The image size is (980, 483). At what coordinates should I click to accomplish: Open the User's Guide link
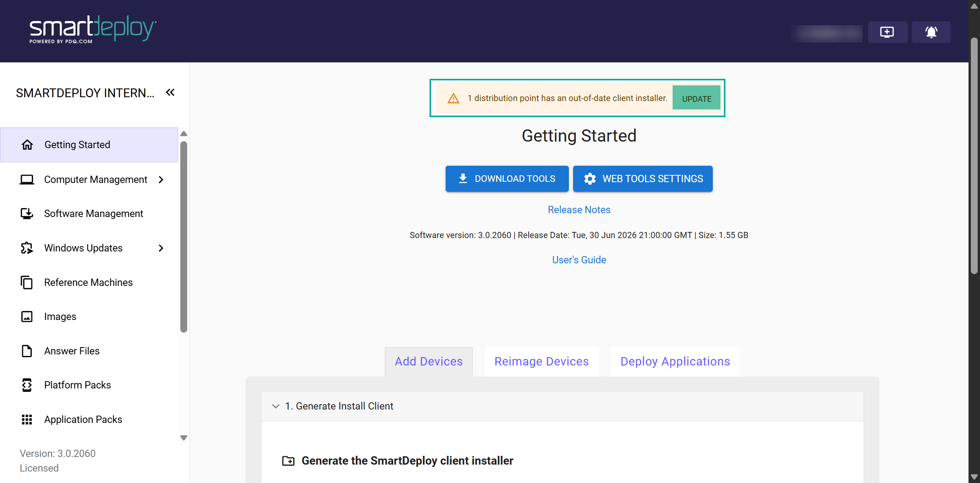coord(579,260)
